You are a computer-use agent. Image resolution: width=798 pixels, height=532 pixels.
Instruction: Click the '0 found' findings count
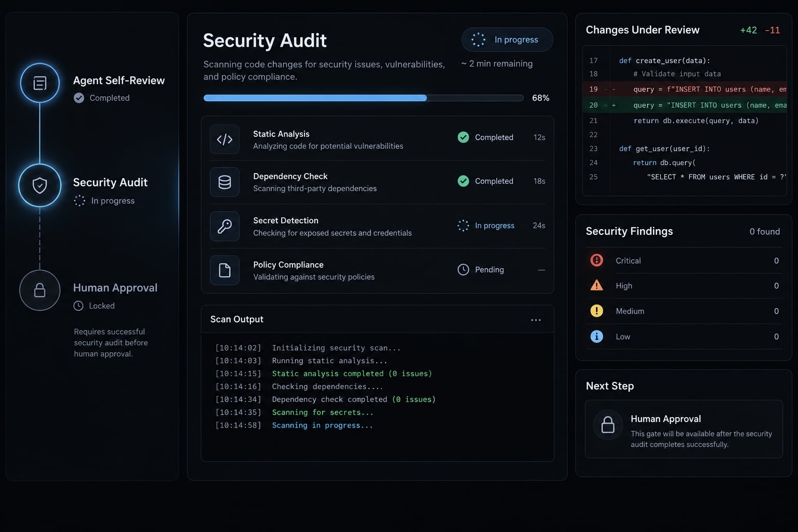click(x=765, y=232)
